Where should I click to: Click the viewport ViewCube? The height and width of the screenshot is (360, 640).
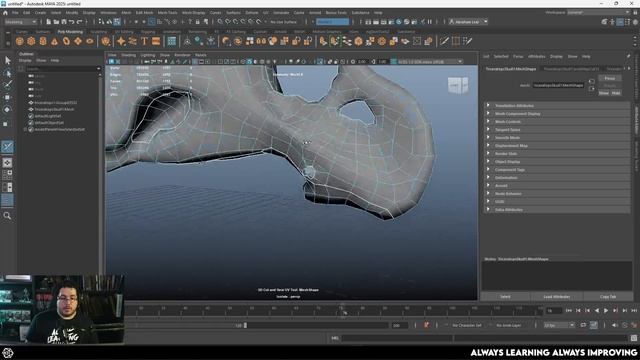pyautogui.click(x=458, y=86)
